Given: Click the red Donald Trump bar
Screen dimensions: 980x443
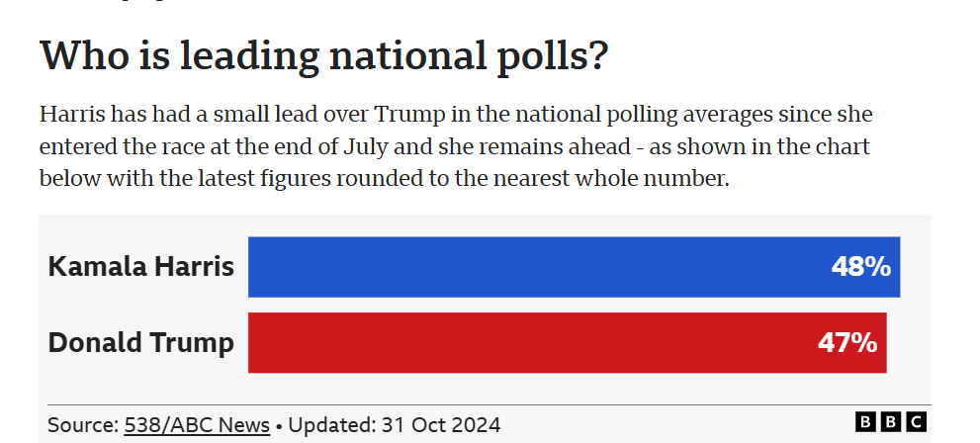Looking at the screenshot, I should pyautogui.click(x=567, y=342).
